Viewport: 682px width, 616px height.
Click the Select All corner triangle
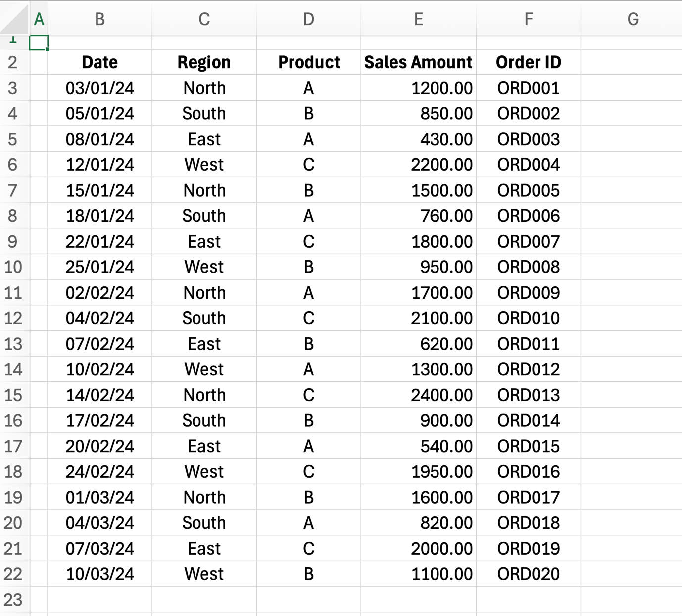pyautogui.click(x=15, y=19)
